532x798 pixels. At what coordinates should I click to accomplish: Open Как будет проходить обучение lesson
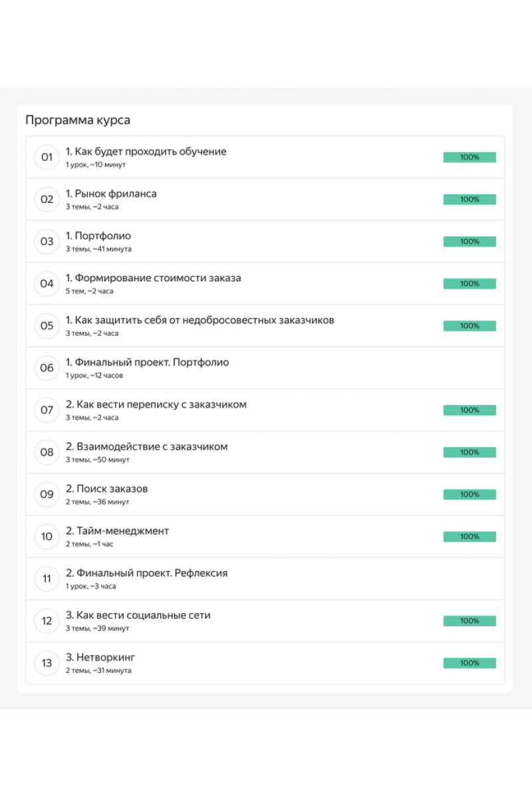[x=146, y=152]
